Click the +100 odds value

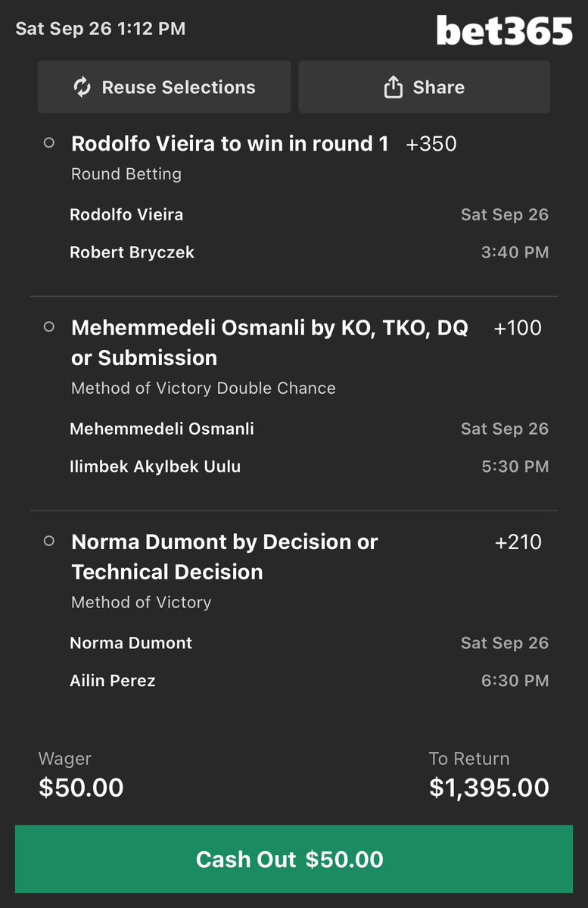(x=518, y=328)
